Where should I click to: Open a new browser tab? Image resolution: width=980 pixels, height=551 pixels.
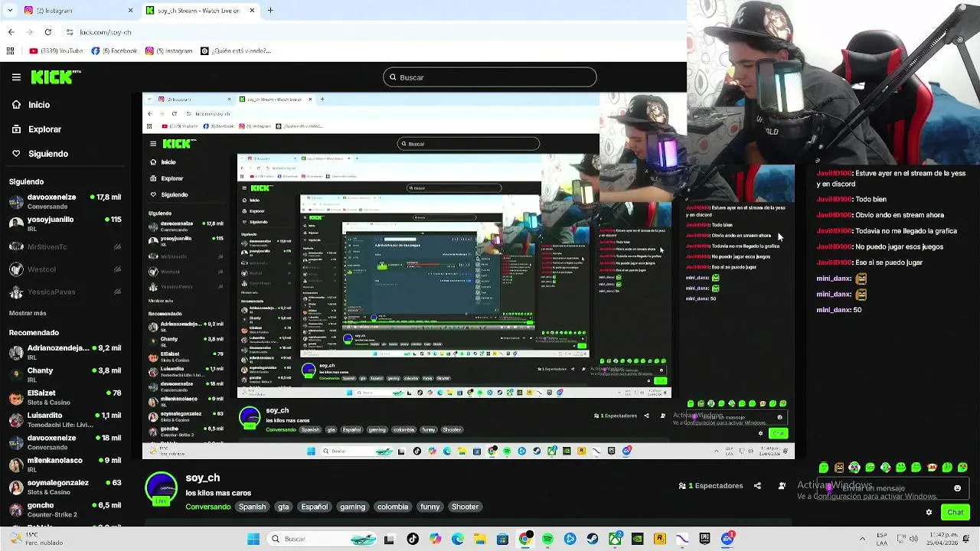[x=270, y=11]
